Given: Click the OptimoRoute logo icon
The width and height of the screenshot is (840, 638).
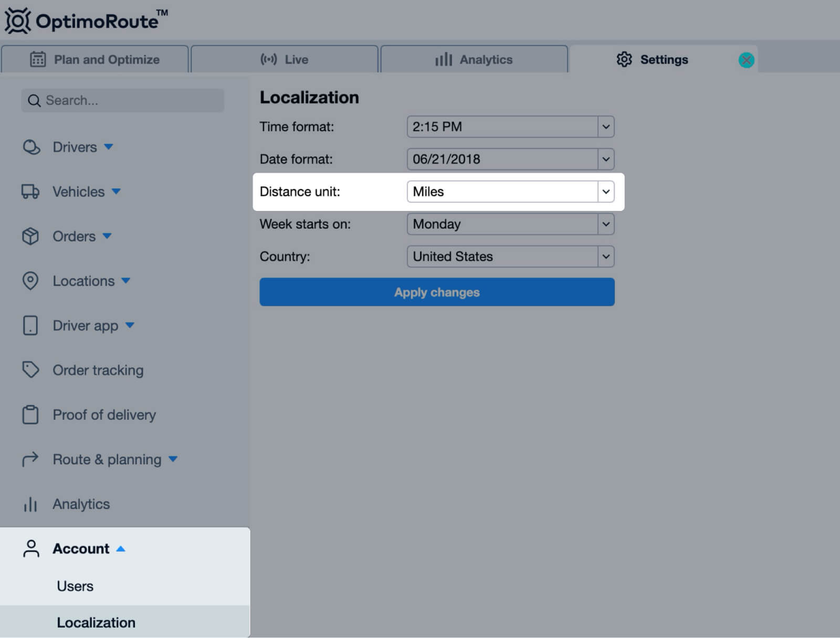Looking at the screenshot, I should click(x=18, y=21).
